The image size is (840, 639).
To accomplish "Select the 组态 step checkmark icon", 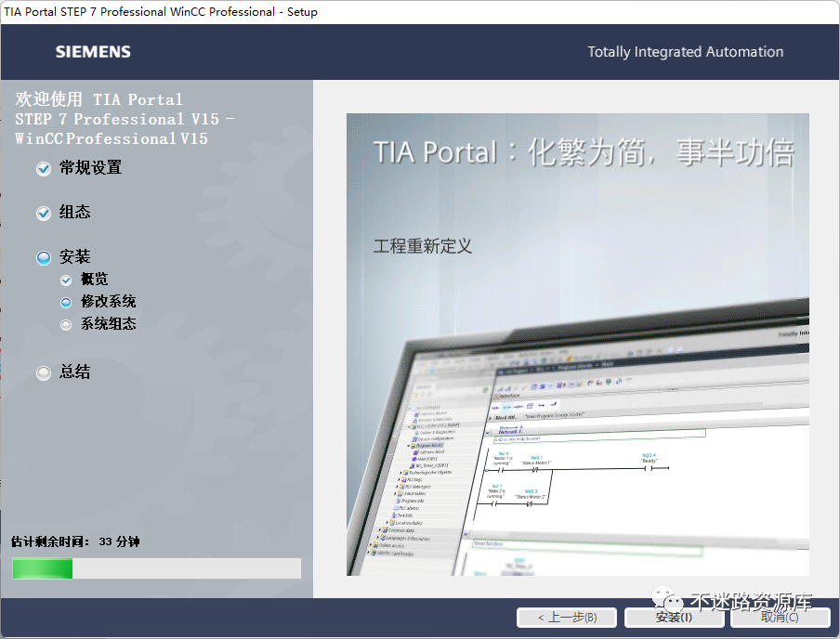I will click(44, 214).
